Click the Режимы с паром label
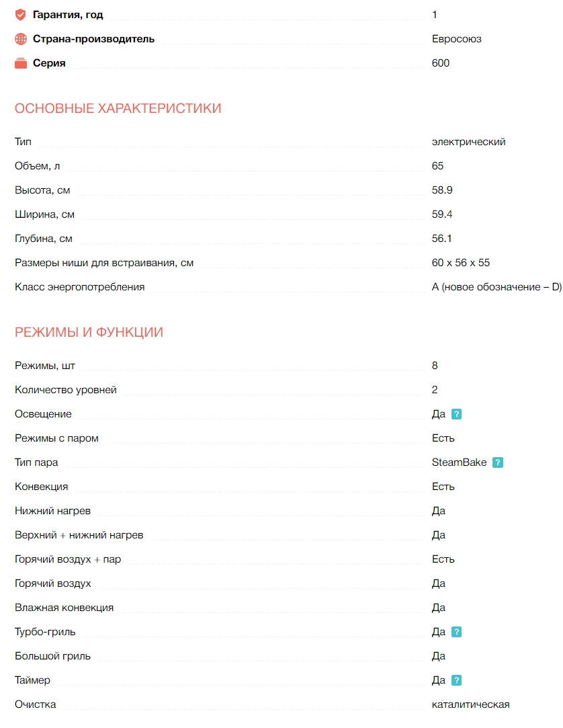The image size is (563, 728). (57, 438)
